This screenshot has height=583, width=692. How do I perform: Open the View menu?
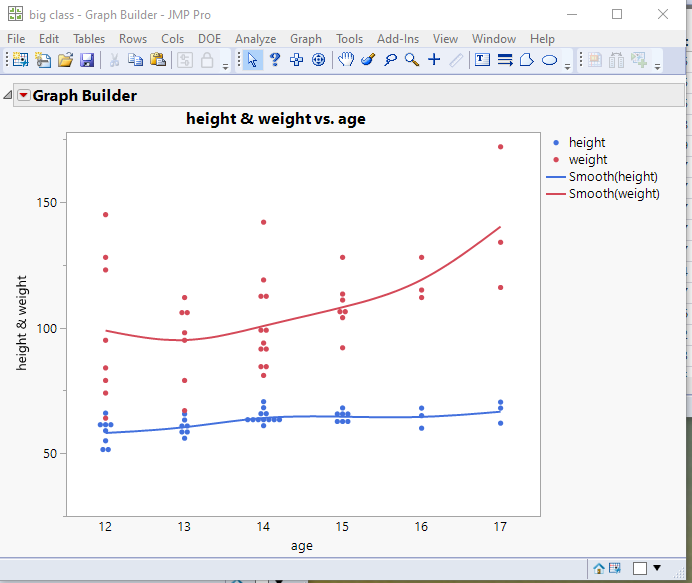point(445,39)
